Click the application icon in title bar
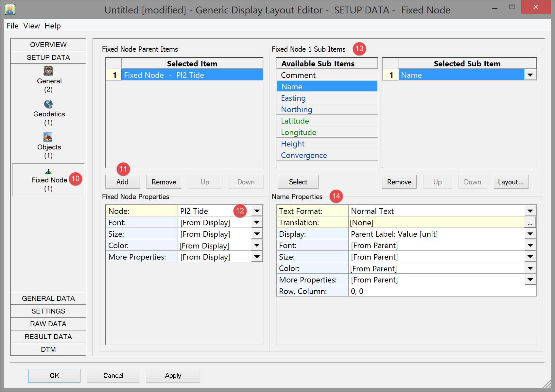 (10, 9)
